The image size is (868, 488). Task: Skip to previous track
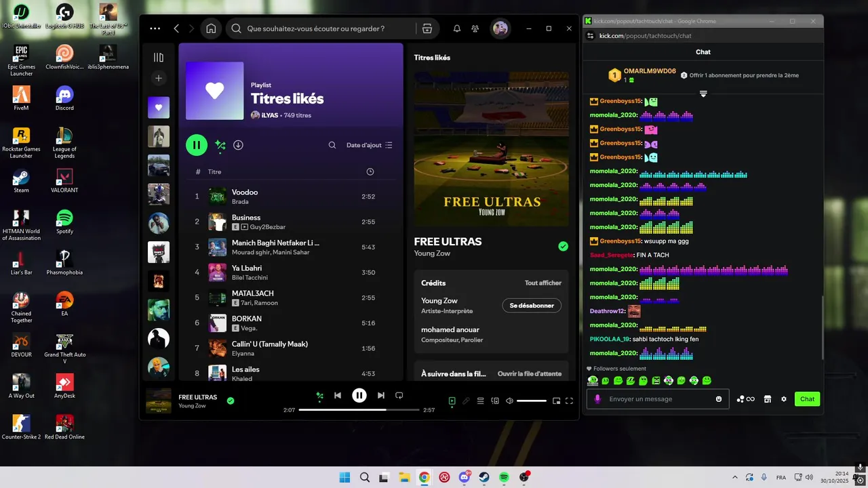(x=338, y=395)
